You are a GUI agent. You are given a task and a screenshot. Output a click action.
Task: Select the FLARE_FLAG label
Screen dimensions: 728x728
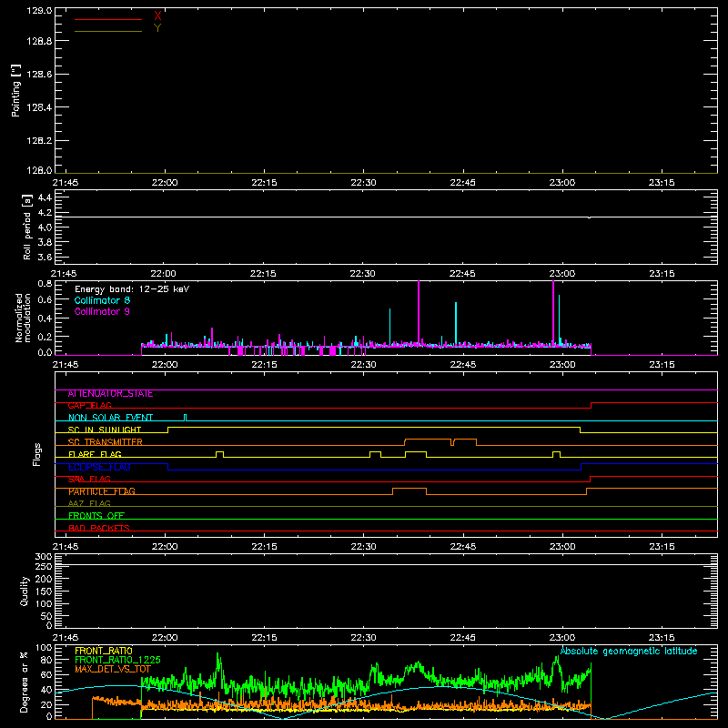pyautogui.click(x=95, y=454)
